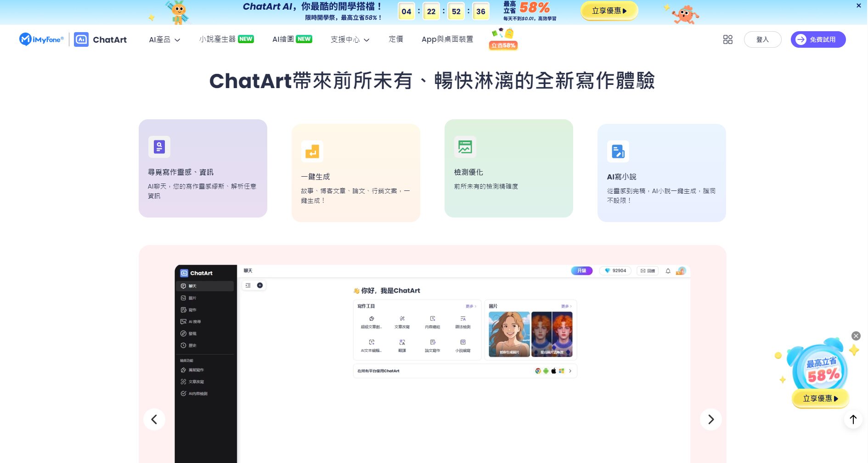868x463 pixels.
Task: Click the plus new chat icon in preview
Action: pos(260,285)
